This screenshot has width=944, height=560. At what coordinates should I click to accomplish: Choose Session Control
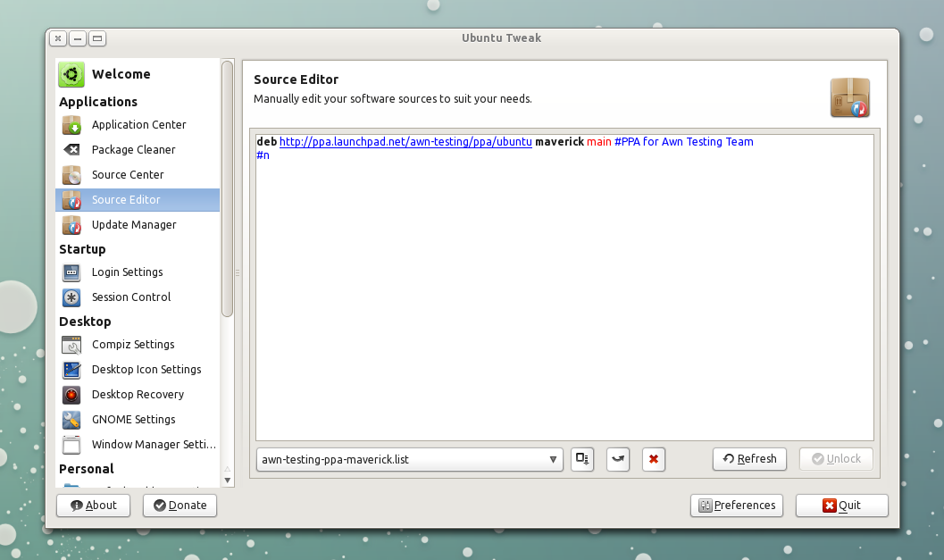click(138, 297)
